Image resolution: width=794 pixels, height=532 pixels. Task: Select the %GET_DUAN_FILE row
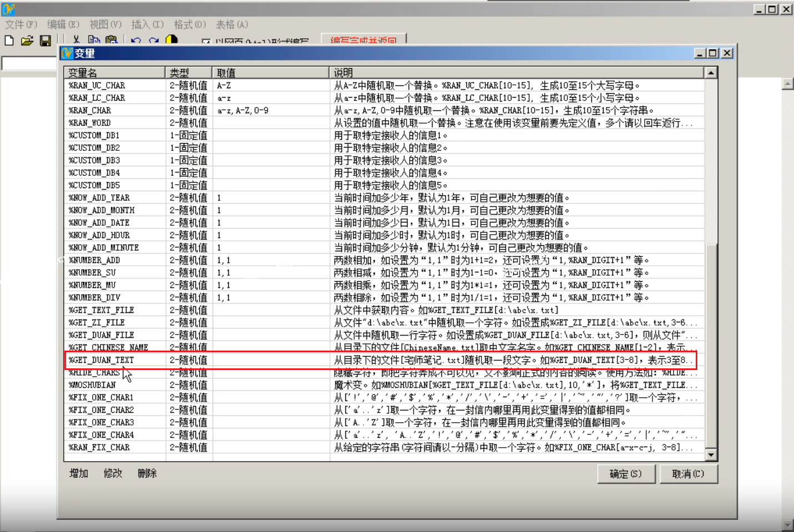click(x=384, y=335)
